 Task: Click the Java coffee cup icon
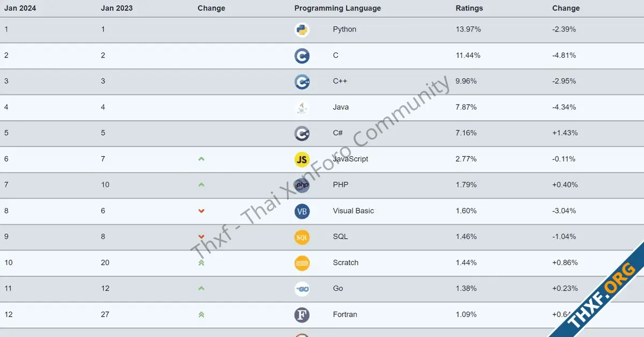click(x=302, y=107)
